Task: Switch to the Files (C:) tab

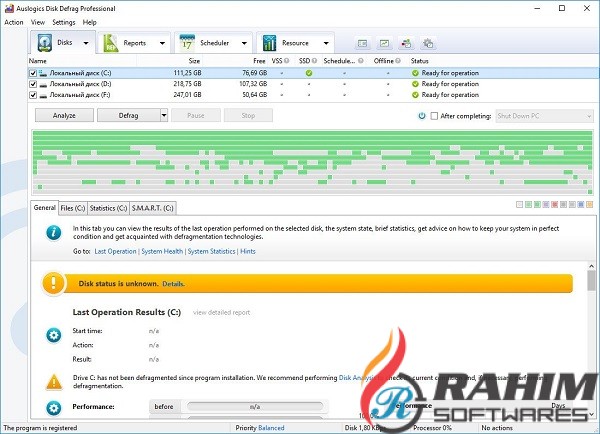Action: pyautogui.click(x=73, y=208)
